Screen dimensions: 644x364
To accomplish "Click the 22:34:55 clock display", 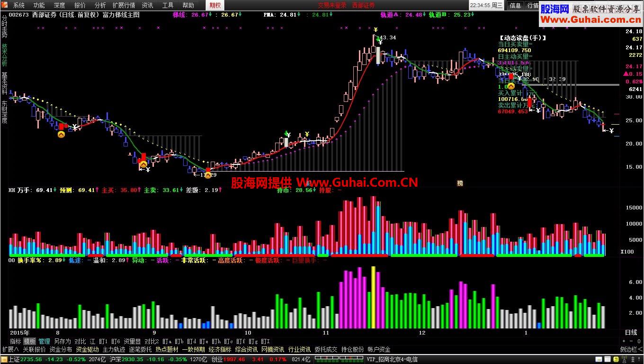I will point(480,5).
